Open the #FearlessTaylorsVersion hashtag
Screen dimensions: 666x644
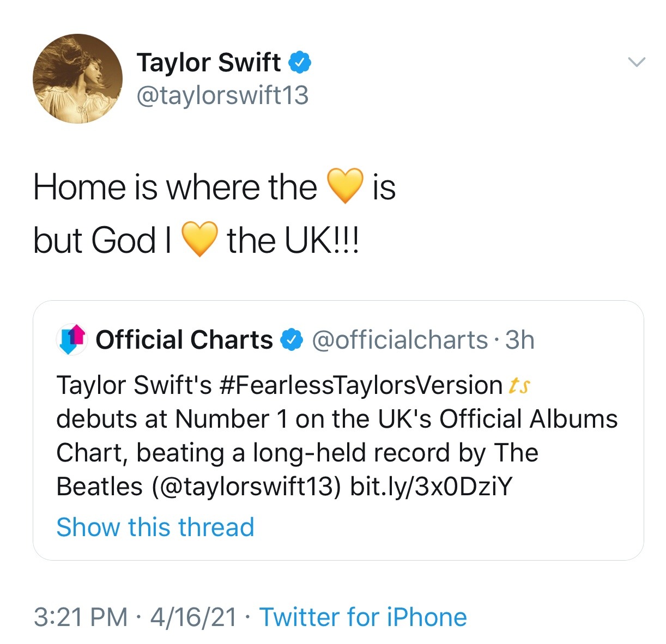click(360, 385)
